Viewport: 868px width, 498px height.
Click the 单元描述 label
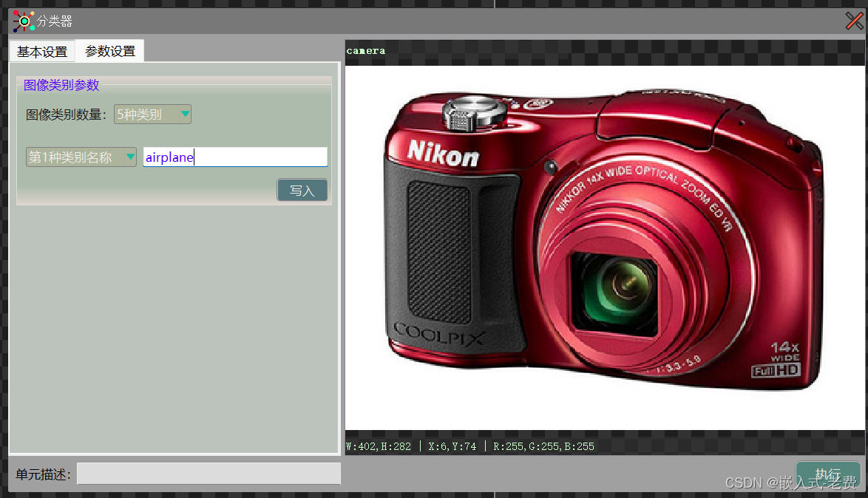pyautogui.click(x=43, y=474)
